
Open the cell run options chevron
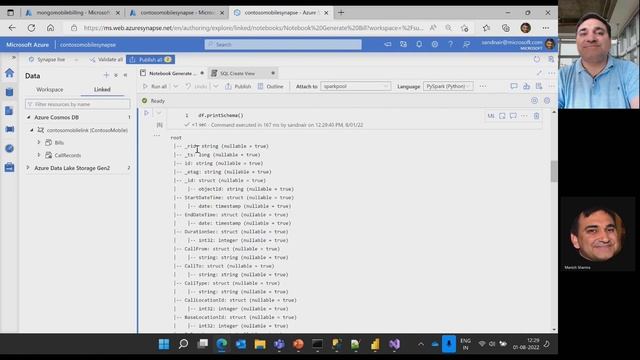coord(159,113)
